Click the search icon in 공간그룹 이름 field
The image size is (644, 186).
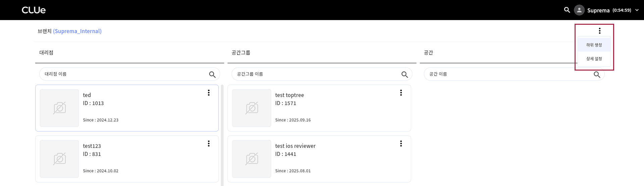point(405,74)
